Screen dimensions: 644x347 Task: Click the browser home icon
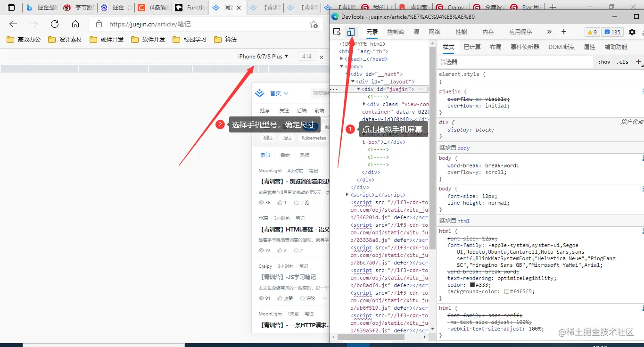point(75,24)
